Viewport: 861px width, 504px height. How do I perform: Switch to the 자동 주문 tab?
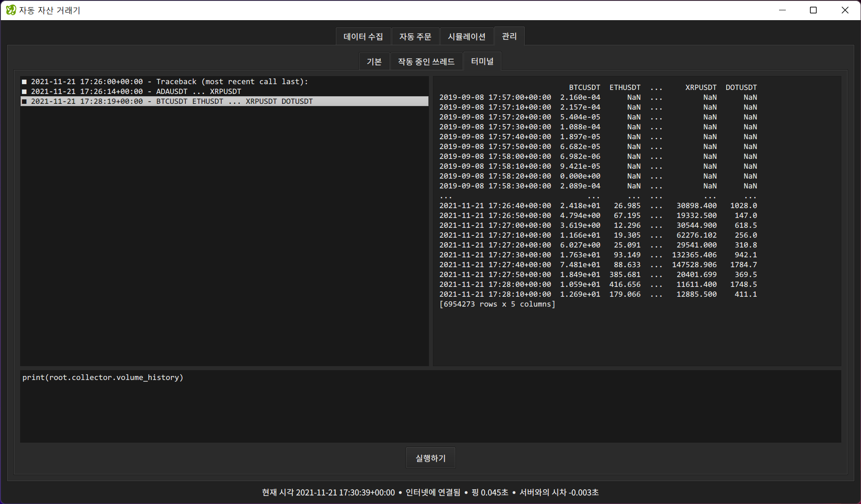click(415, 37)
